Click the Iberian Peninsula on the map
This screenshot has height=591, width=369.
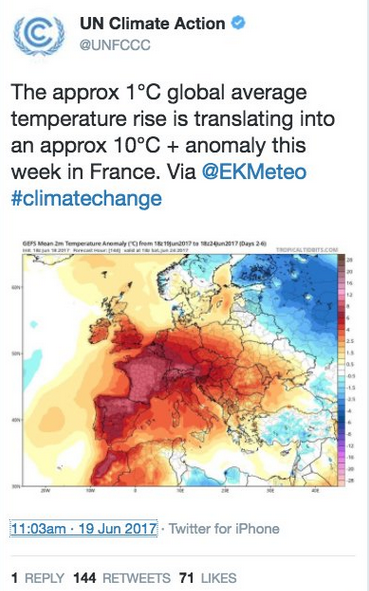[x=117, y=420]
